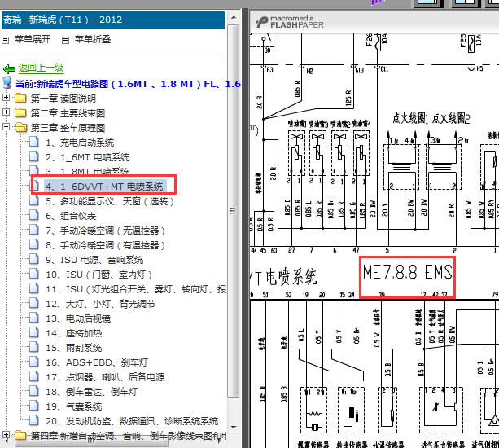Expand the 第四章 新增自动空调 node
The image size is (499, 448).
6,434
